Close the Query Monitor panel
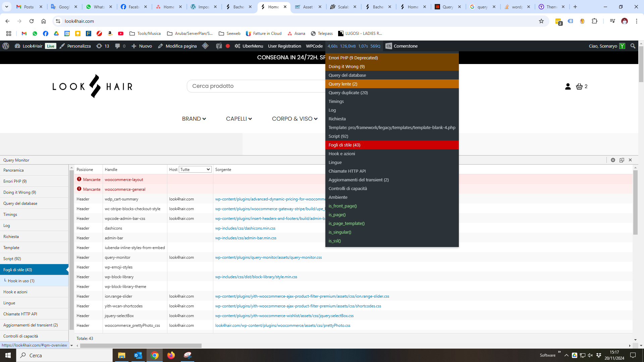Image resolution: width=644 pixels, height=362 pixels. point(630,160)
